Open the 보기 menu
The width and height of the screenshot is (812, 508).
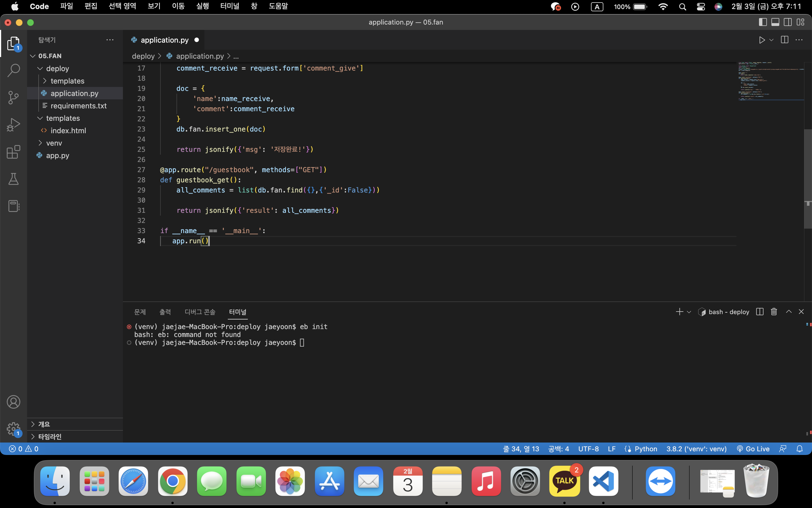[x=154, y=6]
